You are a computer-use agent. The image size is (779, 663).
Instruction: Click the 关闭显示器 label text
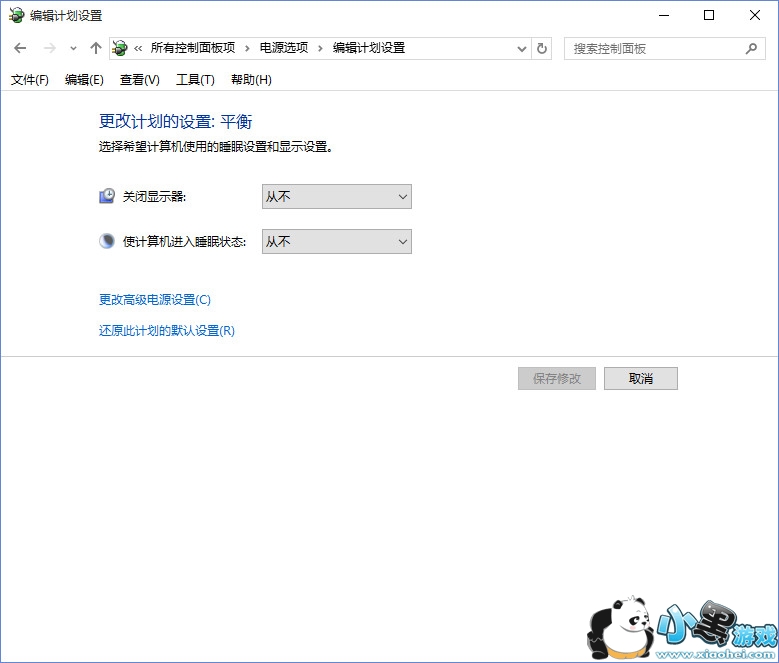[x=155, y=197]
